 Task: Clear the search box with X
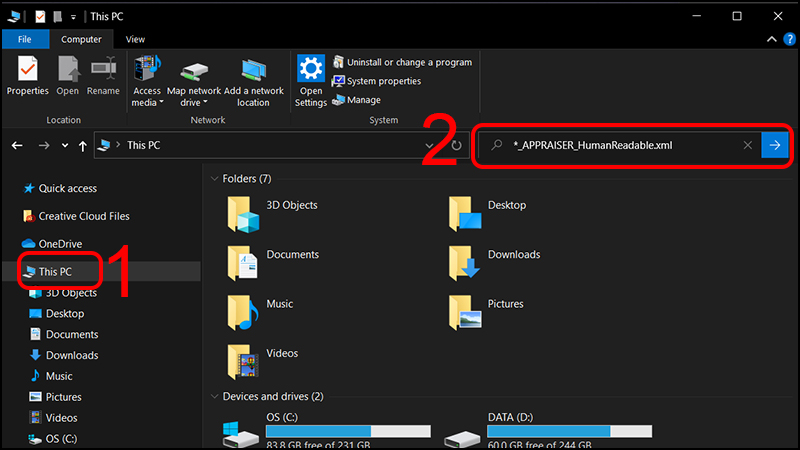click(x=747, y=145)
